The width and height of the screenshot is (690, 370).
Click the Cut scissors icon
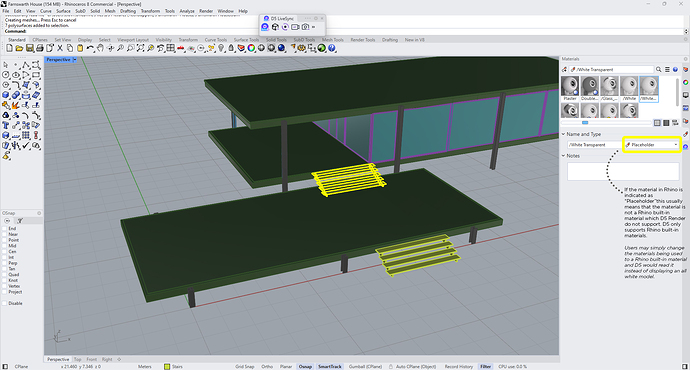tap(60, 48)
